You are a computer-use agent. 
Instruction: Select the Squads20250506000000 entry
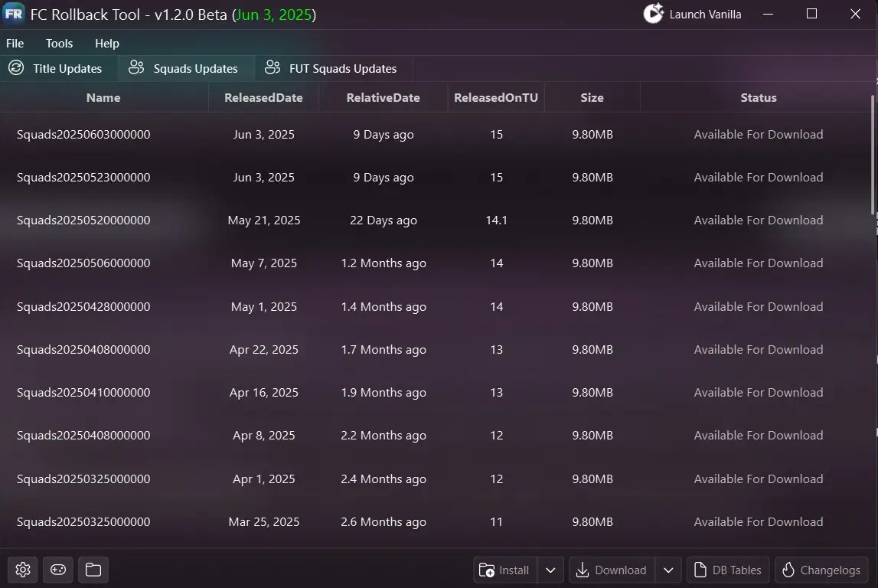point(83,263)
